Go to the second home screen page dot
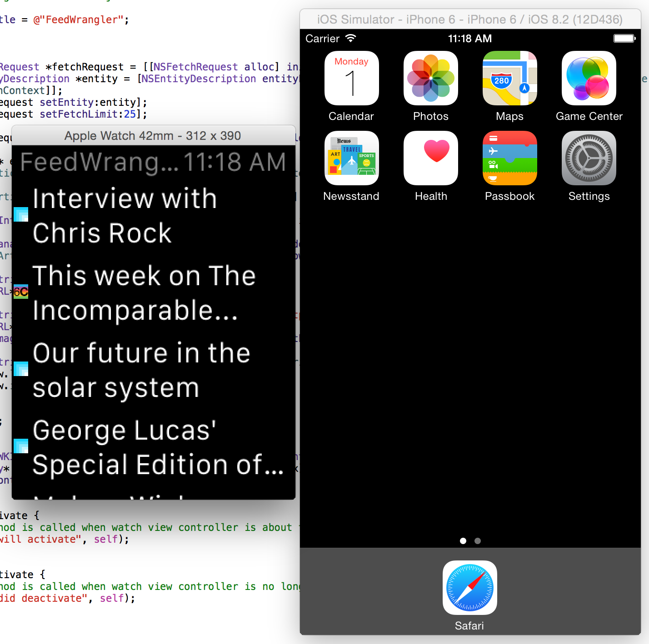 click(x=477, y=541)
